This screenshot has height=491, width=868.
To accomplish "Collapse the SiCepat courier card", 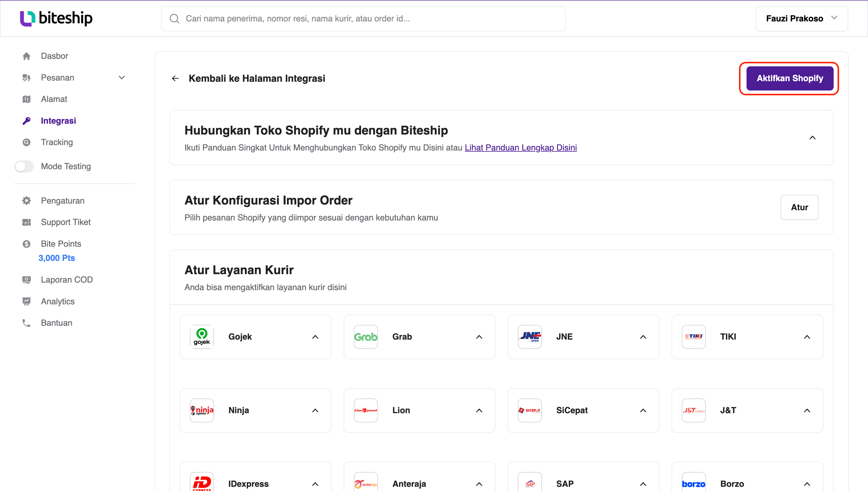I will [x=643, y=410].
